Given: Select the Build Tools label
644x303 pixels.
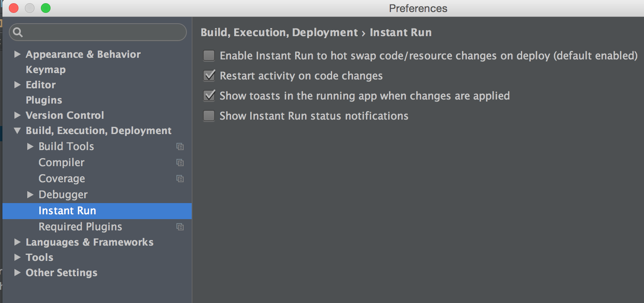Looking at the screenshot, I should 66,146.
